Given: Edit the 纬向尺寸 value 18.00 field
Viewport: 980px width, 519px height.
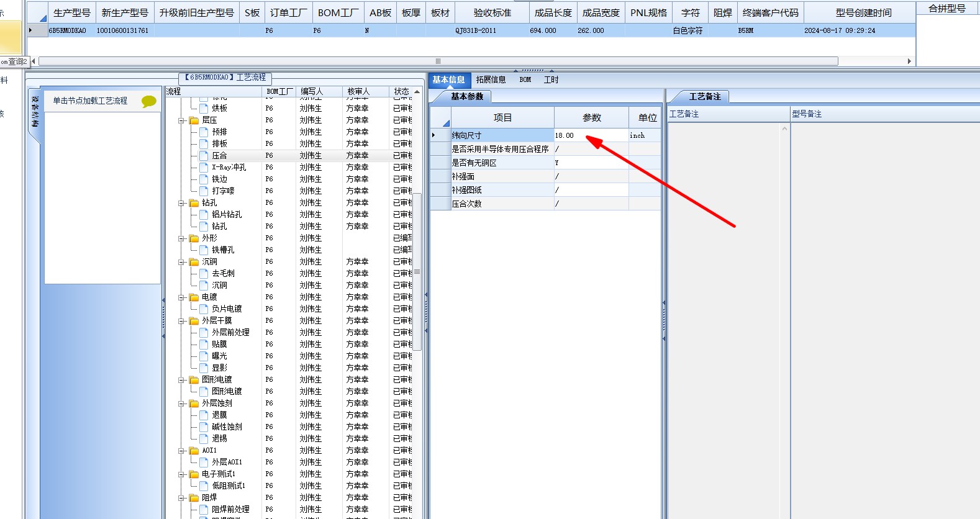Looking at the screenshot, I should (x=591, y=135).
